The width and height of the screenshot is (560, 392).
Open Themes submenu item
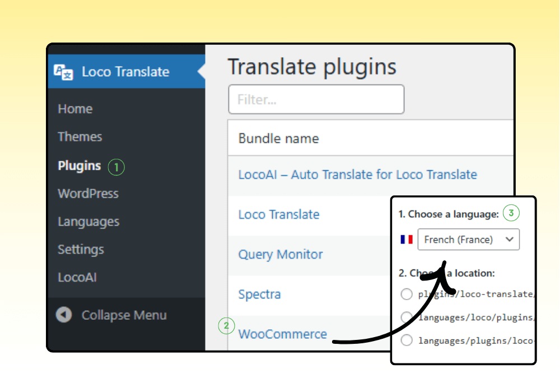(80, 137)
